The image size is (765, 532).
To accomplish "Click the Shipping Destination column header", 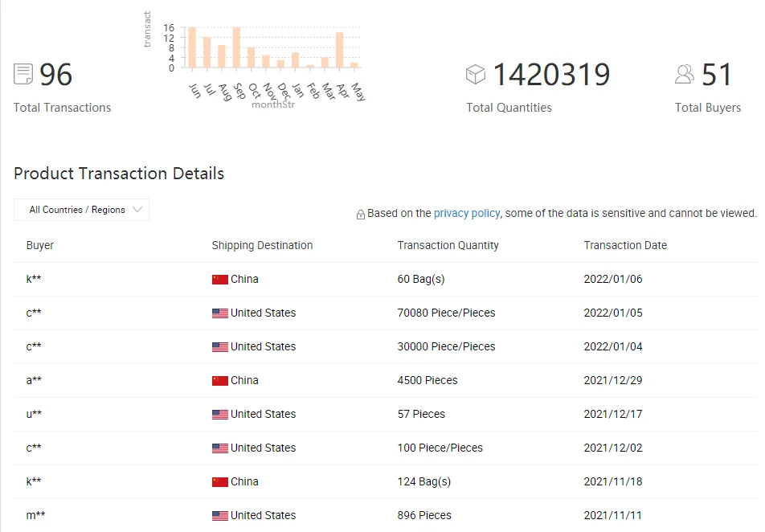I will [x=262, y=245].
